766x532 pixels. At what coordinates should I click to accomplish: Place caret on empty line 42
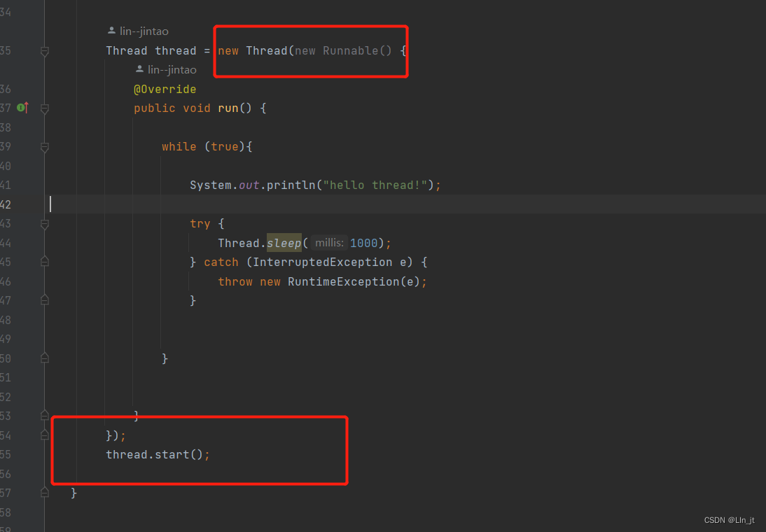405,204
